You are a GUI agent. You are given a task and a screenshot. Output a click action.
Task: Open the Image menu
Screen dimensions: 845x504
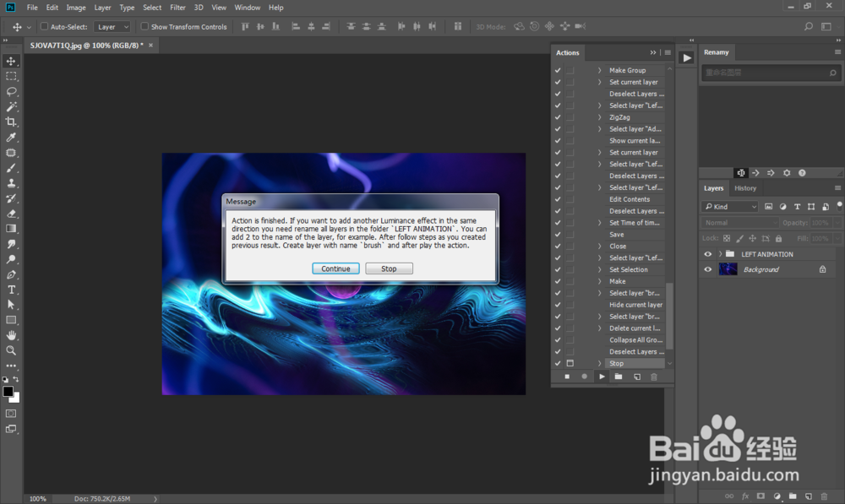(76, 8)
